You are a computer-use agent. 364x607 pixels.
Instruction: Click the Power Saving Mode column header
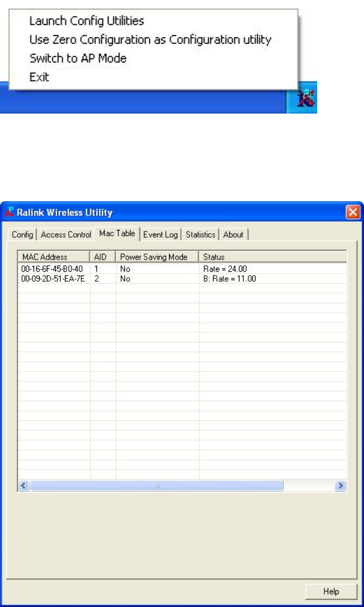157,257
